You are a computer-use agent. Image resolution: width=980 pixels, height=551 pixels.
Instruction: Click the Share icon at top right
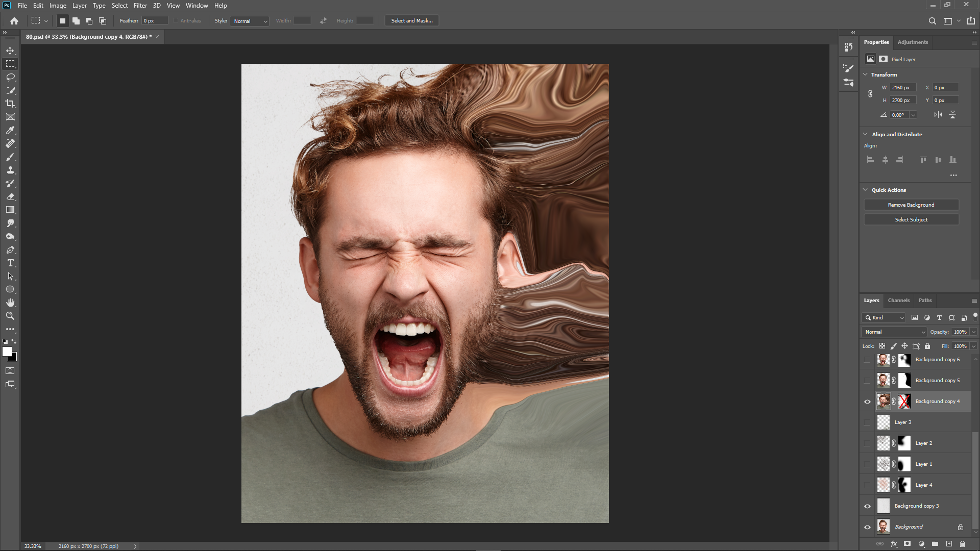point(971,21)
